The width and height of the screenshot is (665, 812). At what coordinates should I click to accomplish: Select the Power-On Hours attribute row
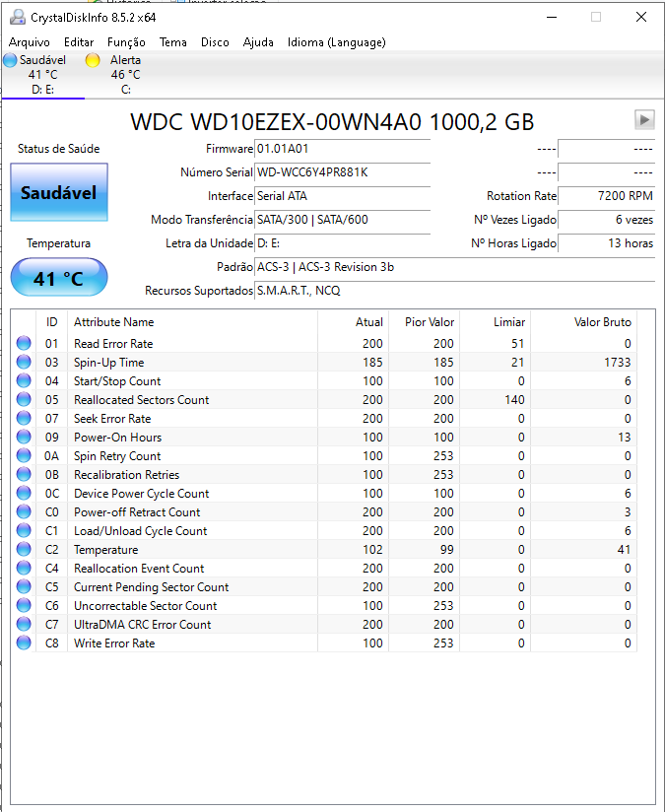(324, 438)
